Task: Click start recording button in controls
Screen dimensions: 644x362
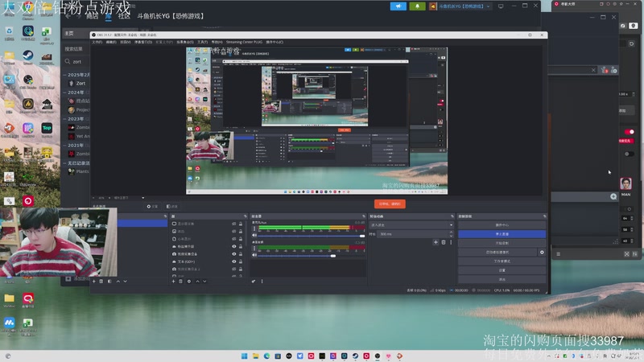Action: (502, 243)
